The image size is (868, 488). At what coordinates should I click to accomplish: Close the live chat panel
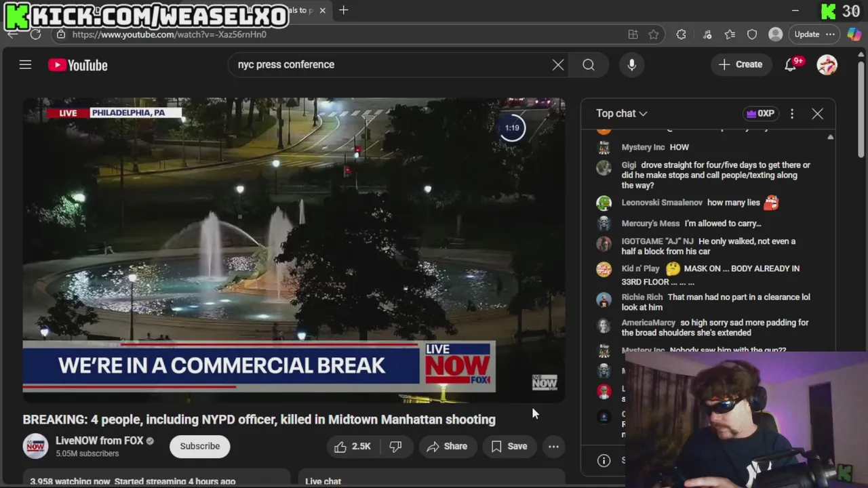click(817, 114)
